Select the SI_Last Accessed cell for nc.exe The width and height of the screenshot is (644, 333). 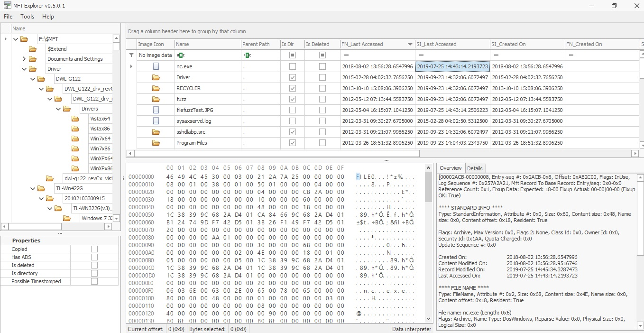pos(452,66)
